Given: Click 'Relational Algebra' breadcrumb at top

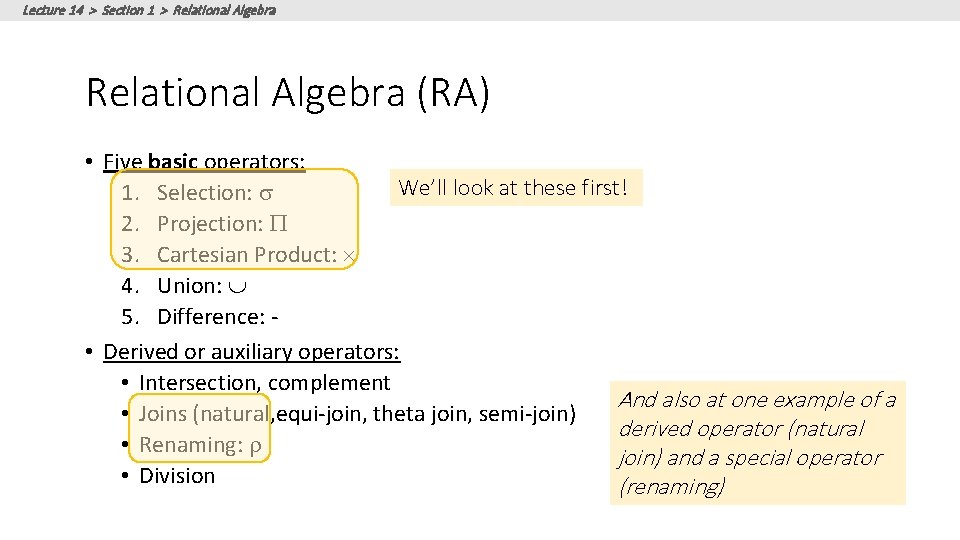Looking at the screenshot, I should pos(224,10).
